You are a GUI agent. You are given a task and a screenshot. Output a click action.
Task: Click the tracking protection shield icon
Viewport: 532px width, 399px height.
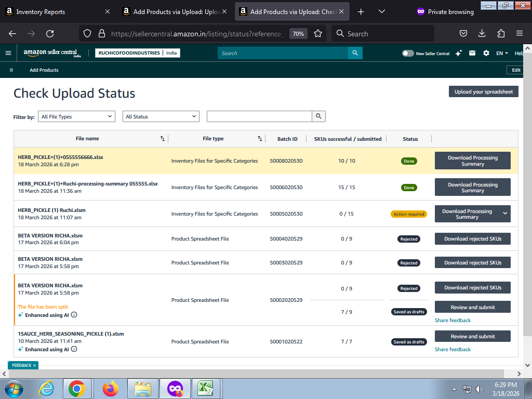87,34
